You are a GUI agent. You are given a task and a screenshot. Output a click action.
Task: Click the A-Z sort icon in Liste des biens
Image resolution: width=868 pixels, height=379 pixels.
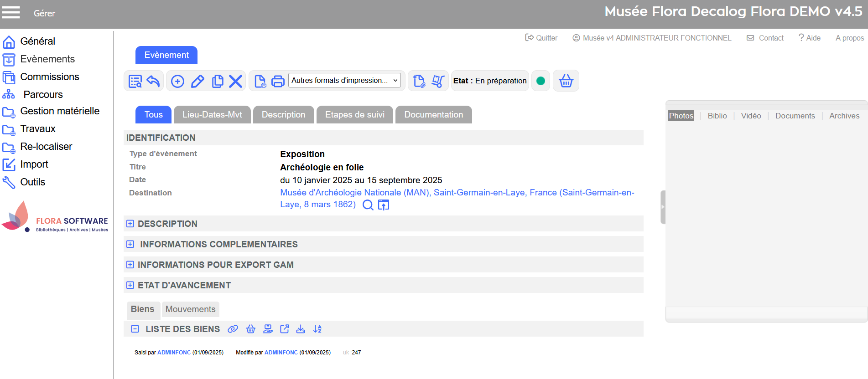tap(317, 329)
